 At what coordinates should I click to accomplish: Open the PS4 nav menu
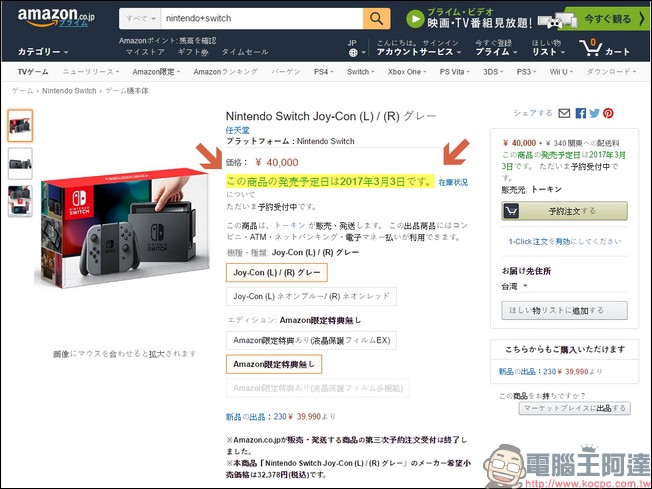(323, 72)
